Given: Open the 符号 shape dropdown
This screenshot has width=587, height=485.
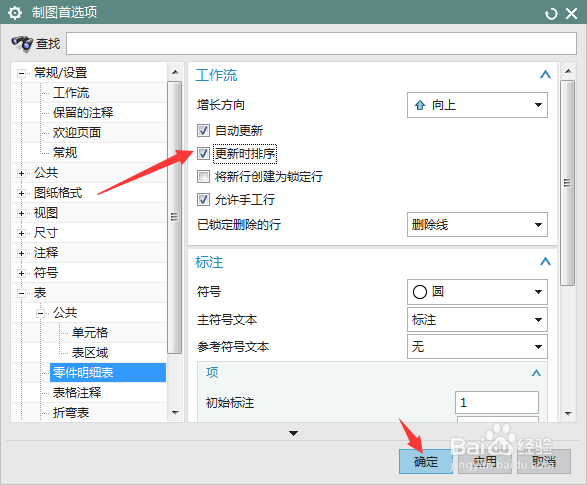Looking at the screenshot, I should [477, 292].
